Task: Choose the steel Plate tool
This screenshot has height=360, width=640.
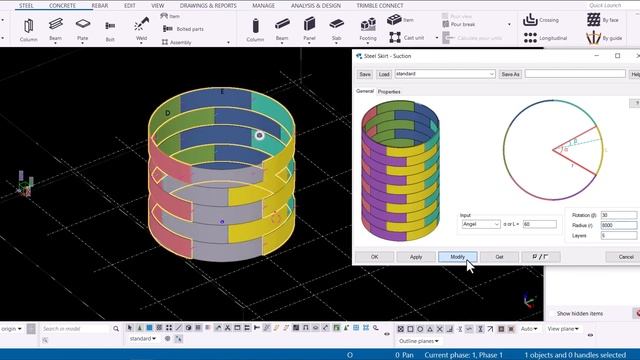Action: click(82, 29)
